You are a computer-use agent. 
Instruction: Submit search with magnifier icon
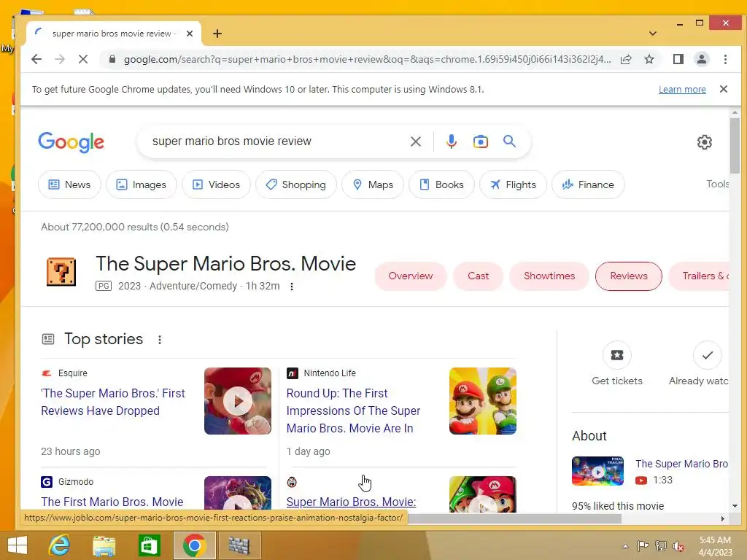[509, 141]
